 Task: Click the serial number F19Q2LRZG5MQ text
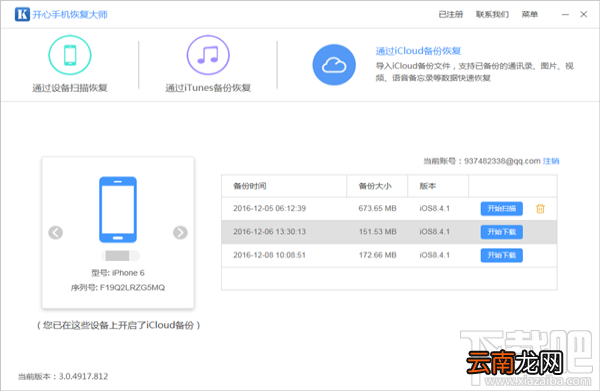[132, 288]
